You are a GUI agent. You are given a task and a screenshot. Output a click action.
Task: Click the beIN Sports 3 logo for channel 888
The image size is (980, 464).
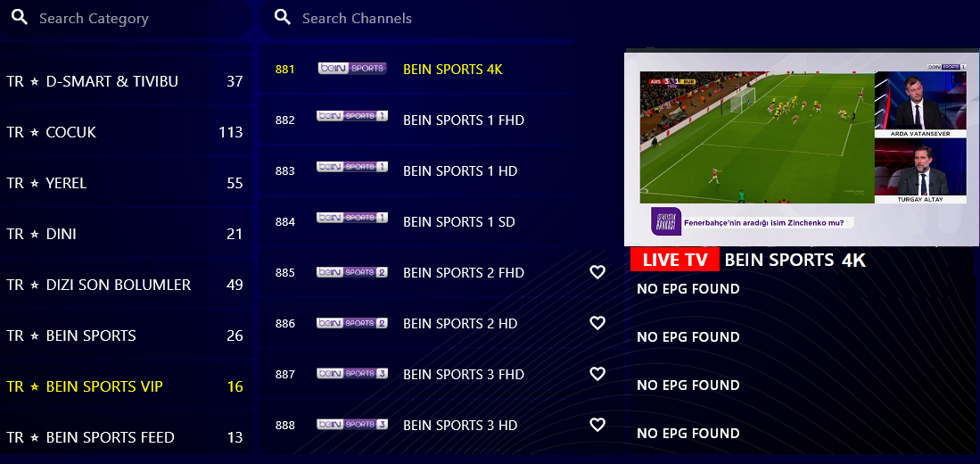[352, 425]
